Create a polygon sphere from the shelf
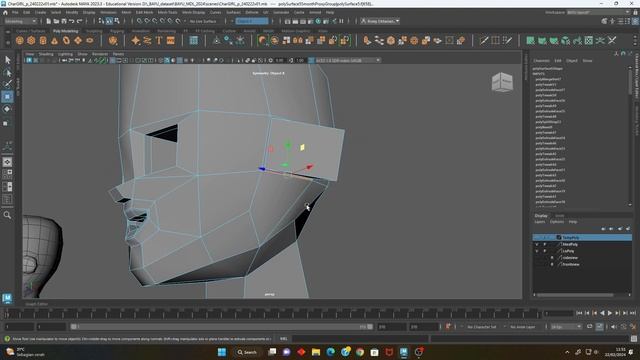 20,40
